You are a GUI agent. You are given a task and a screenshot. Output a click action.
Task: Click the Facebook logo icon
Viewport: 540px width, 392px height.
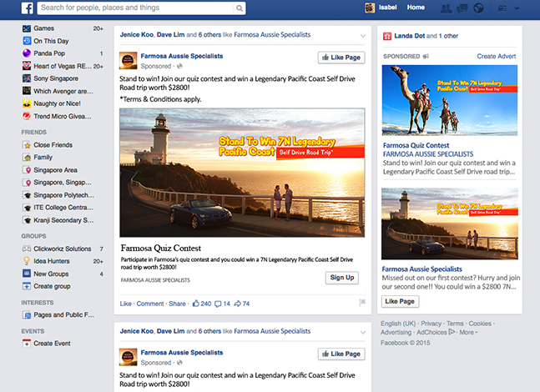pyautogui.click(x=28, y=8)
